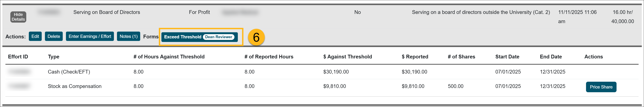Click the Start Date column header

[507, 57]
